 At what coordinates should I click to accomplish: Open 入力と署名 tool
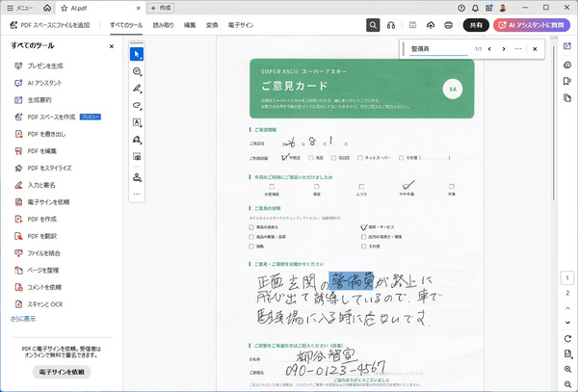(x=35, y=185)
